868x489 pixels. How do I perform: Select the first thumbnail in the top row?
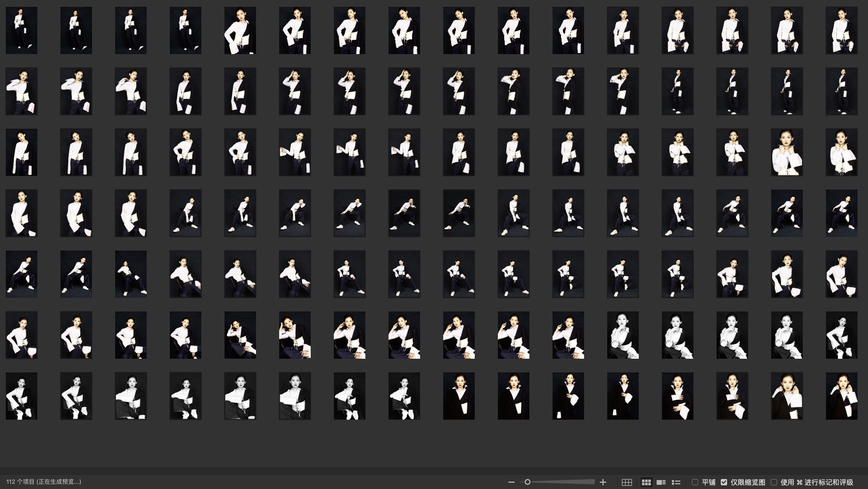click(22, 30)
